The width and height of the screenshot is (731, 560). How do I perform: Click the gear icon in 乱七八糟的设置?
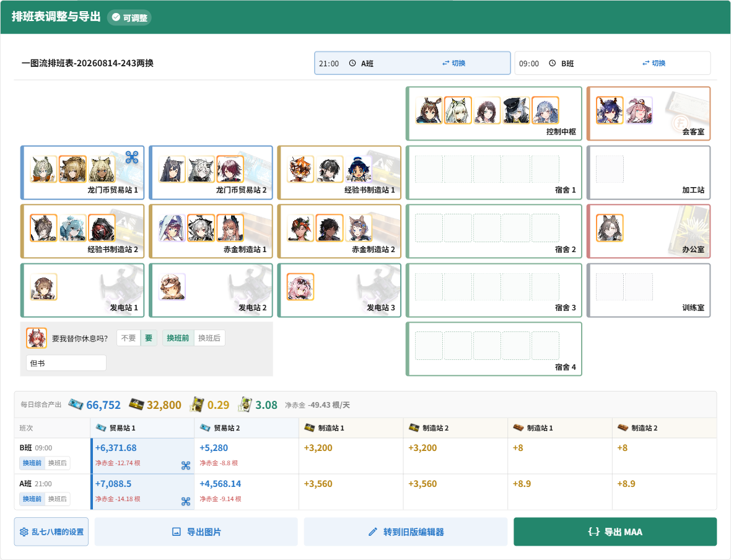24,532
